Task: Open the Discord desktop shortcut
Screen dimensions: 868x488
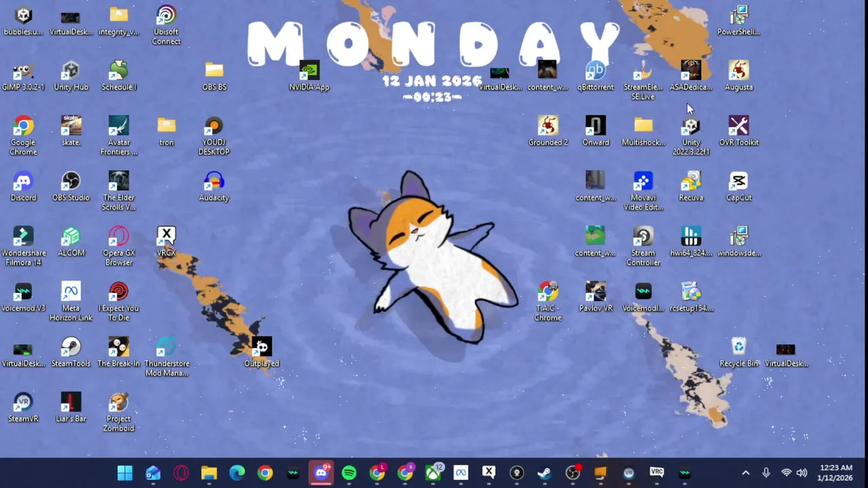Action: coord(23,186)
